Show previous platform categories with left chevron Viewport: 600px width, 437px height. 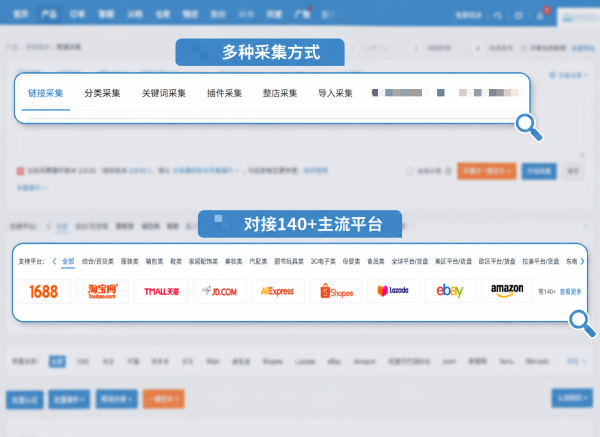[54, 261]
